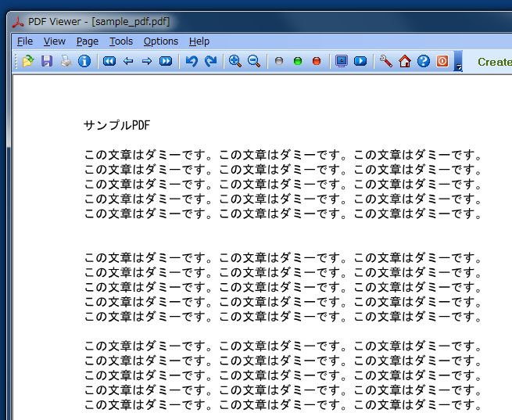Open help with the question mark icon
Screen dimensions: 512x420
424,61
